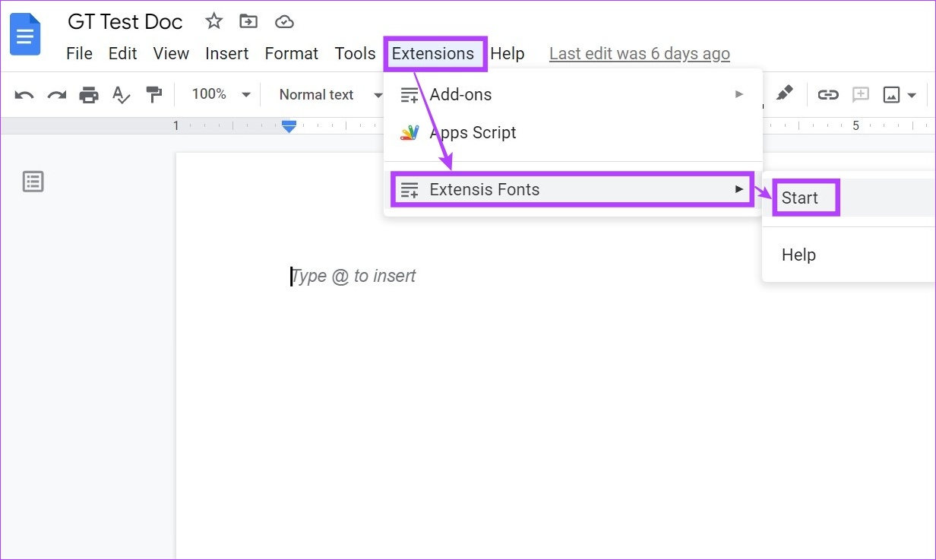Redo the last action
The height and width of the screenshot is (560, 936).
coord(57,95)
